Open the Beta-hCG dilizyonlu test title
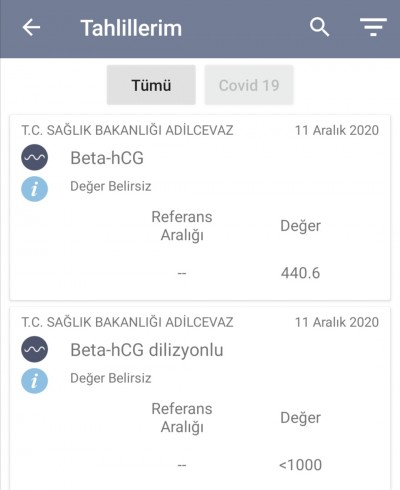This screenshot has height=490, width=400. tap(147, 350)
